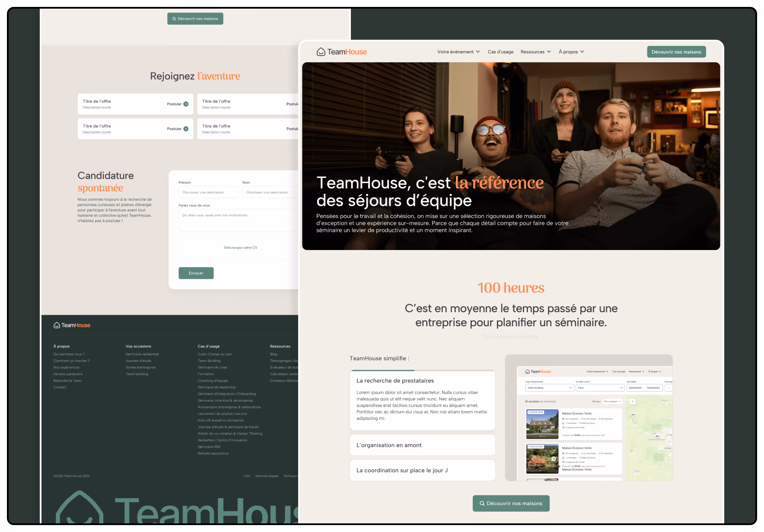The height and width of the screenshot is (532, 764).
Task: Open Formation footer link
Action: [206, 374]
